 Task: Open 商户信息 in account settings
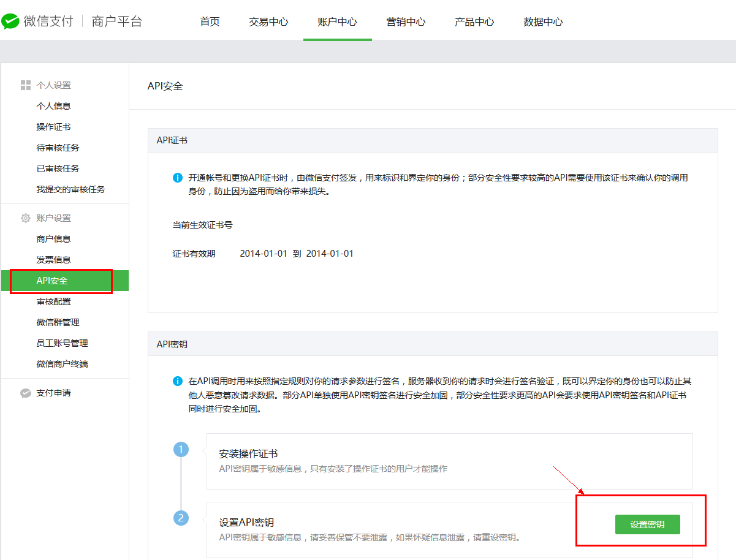click(53, 239)
